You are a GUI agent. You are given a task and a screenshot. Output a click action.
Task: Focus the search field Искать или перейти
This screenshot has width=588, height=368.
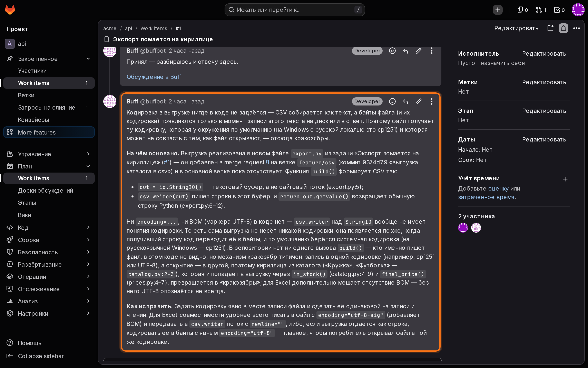click(294, 10)
